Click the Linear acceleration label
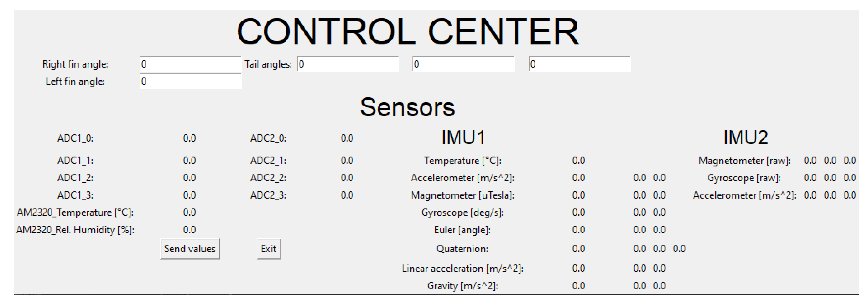Viewport: 868px width, 306px height. coord(462,269)
